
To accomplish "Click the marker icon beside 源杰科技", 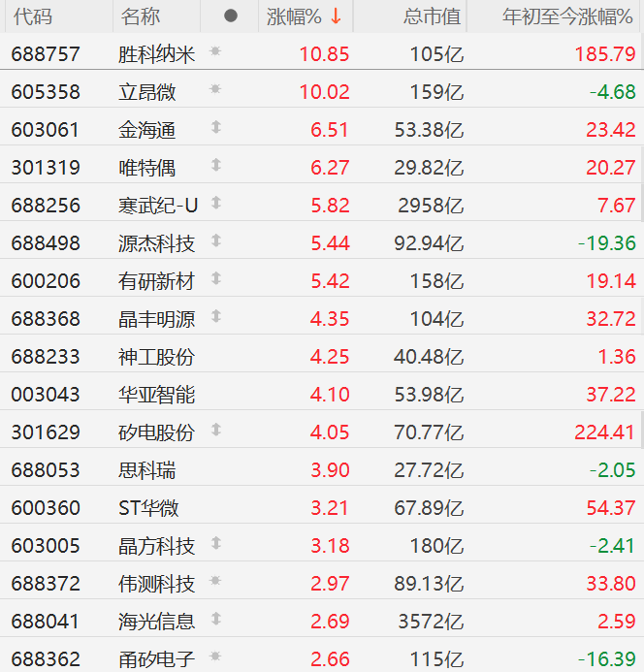I will [x=215, y=240].
